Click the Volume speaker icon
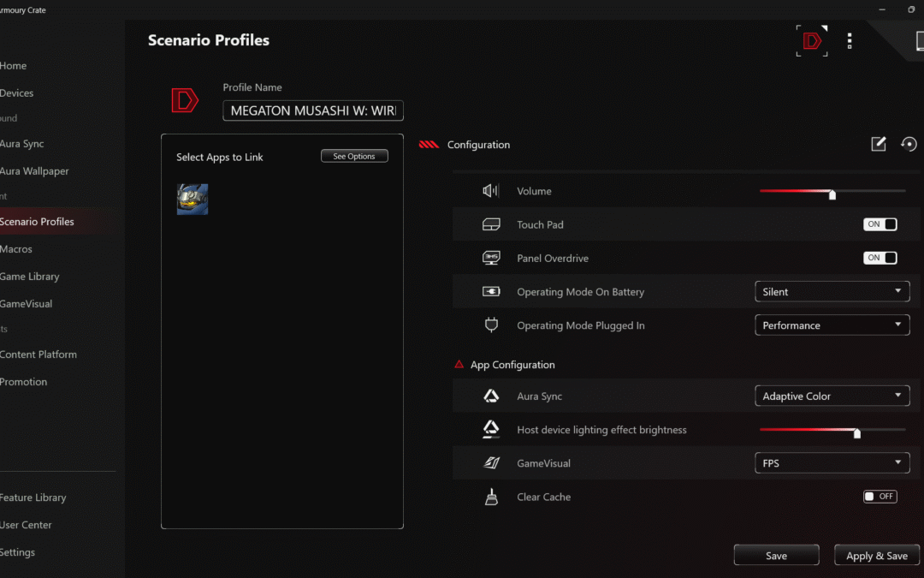Screen dimensions: 924x578 pos(490,191)
